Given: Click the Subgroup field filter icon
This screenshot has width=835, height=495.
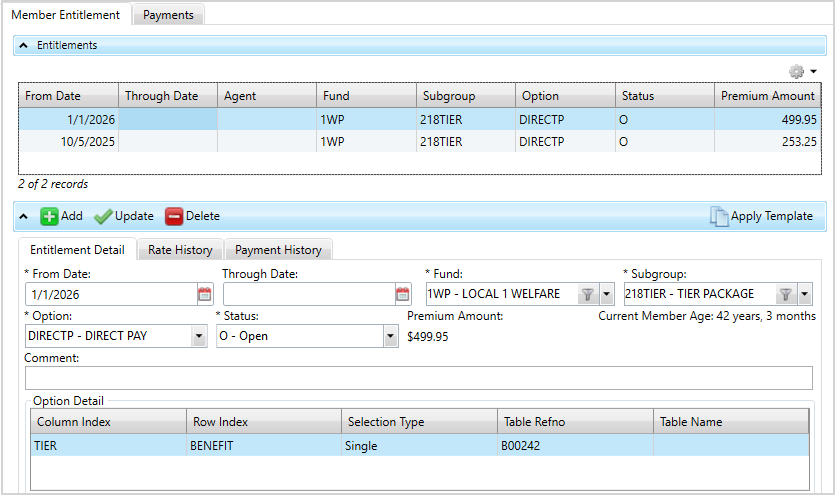Looking at the screenshot, I should coord(786,294).
